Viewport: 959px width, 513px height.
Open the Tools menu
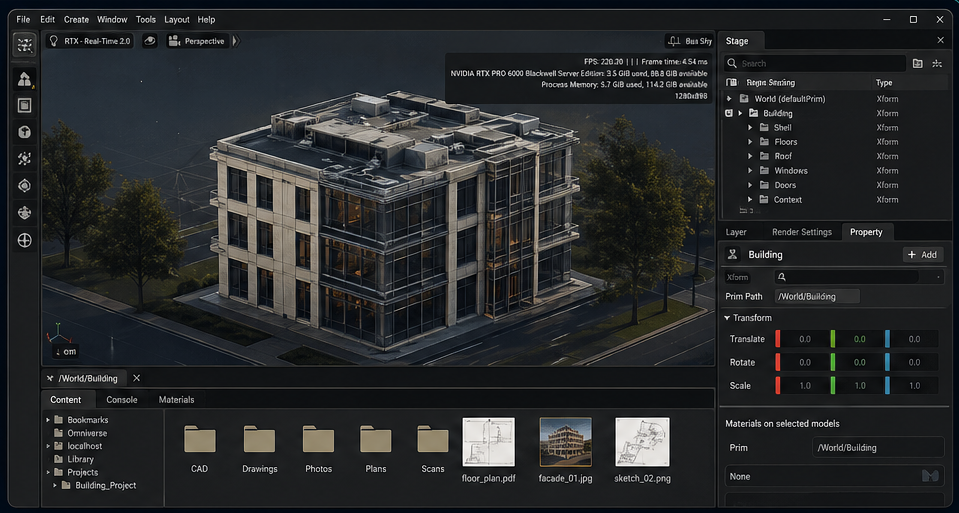(x=146, y=19)
